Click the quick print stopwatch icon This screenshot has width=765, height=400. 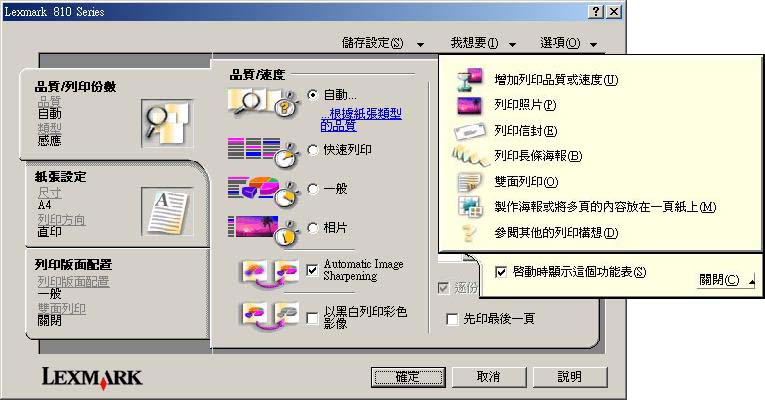pos(263,152)
